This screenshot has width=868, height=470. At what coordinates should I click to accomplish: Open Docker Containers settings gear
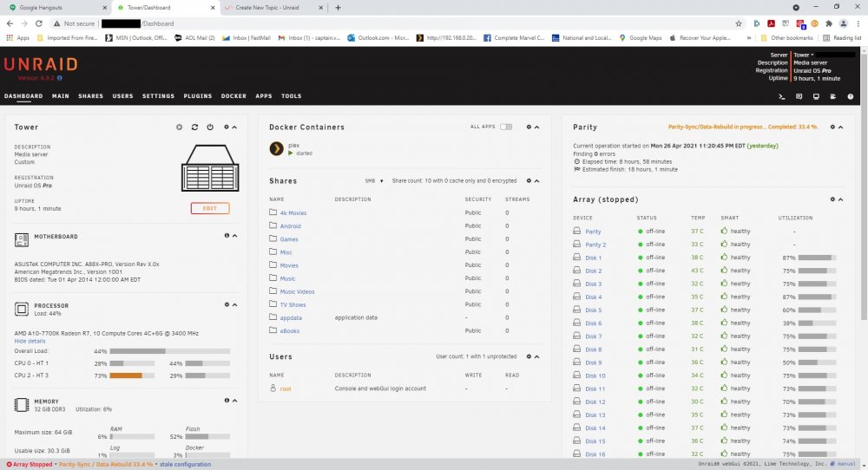pyautogui.click(x=529, y=127)
